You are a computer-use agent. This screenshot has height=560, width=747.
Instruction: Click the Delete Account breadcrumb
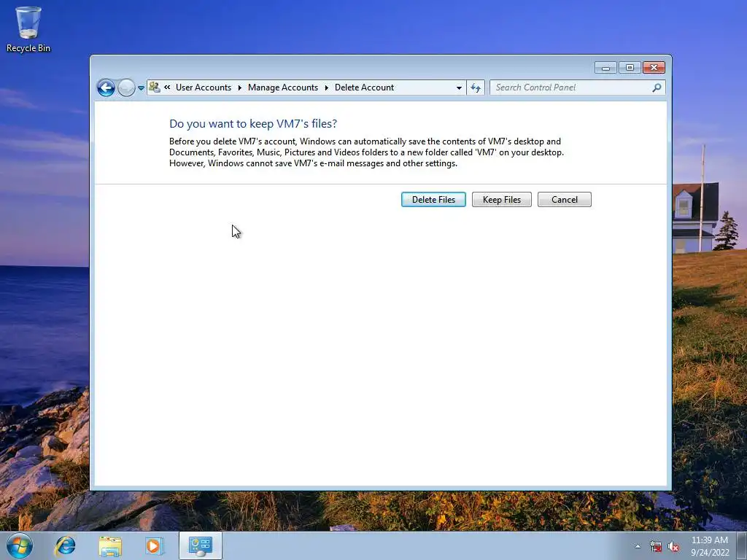365,87
